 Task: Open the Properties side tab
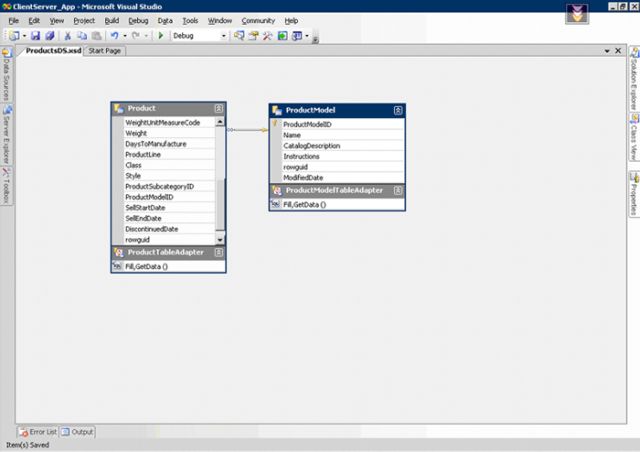click(634, 194)
